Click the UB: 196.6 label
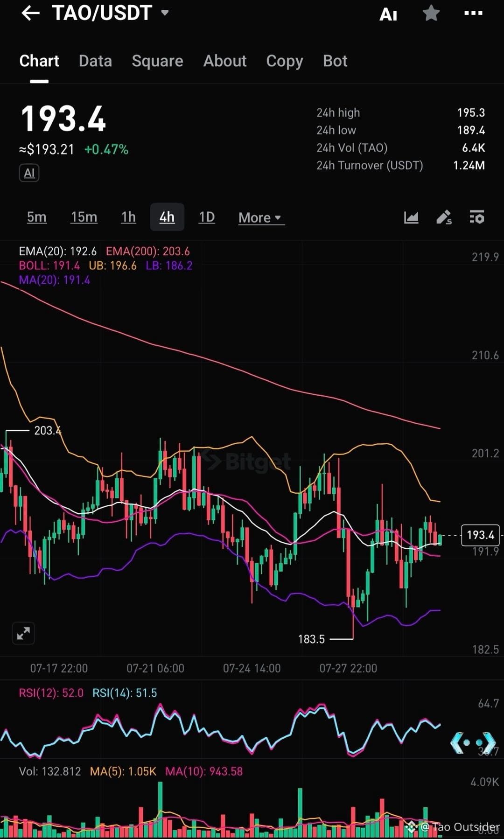This screenshot has width=504, height=839. pos(112,266)
